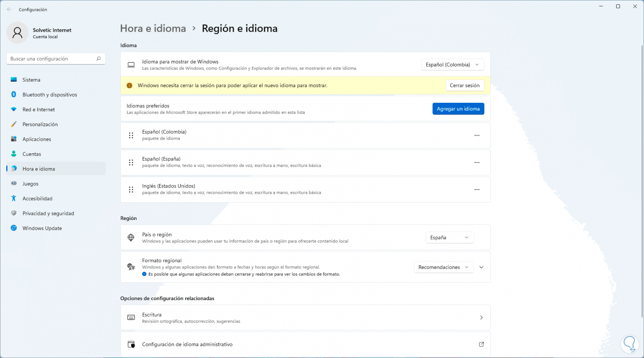Screen dimensions: 644x358
Task: Go to Bluetooth y dispositivos
Action: 56,95
